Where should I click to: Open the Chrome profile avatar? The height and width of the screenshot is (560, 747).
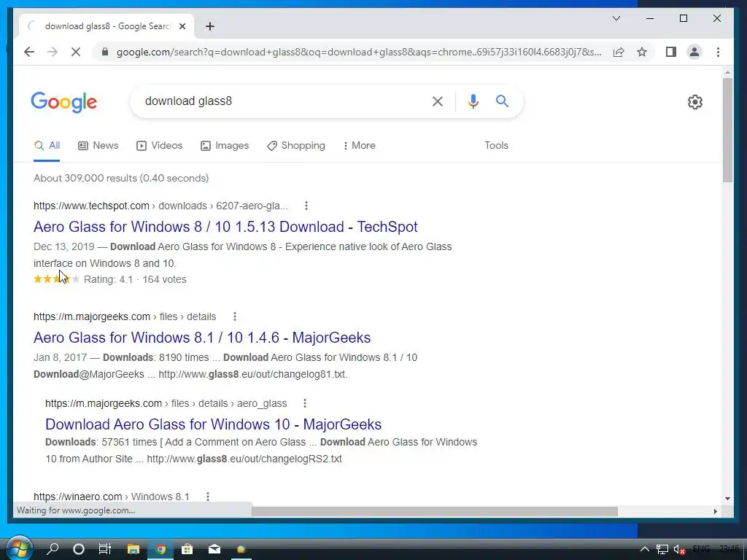pyautogui.click(x=694, y=52)
